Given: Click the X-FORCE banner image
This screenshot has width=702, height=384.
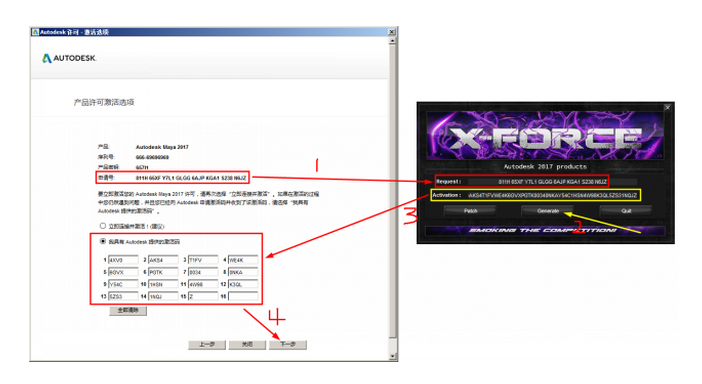Looking at the screenshot, I should [545, 136].
